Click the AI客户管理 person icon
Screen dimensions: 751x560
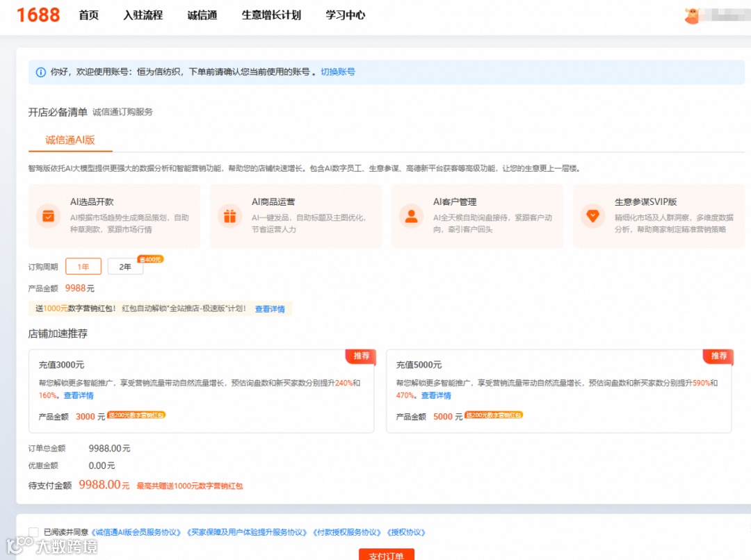[x=412, y=216]
